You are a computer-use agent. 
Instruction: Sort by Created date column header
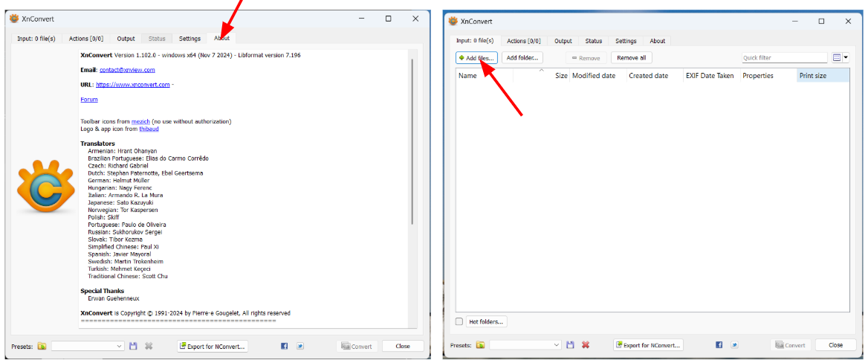(x=655, y=75)
